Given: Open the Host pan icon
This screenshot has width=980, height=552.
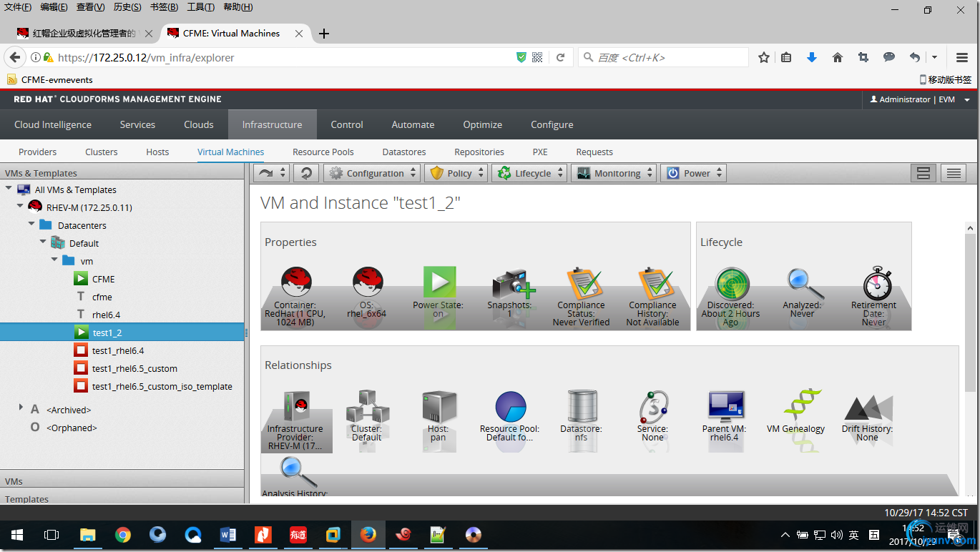Looking at the screenshot, I should point(439,407).
